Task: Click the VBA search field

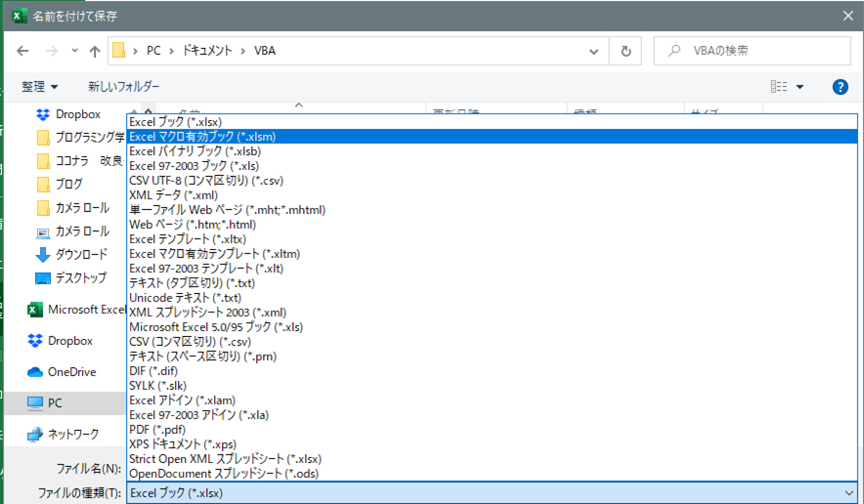Action: 753,51
